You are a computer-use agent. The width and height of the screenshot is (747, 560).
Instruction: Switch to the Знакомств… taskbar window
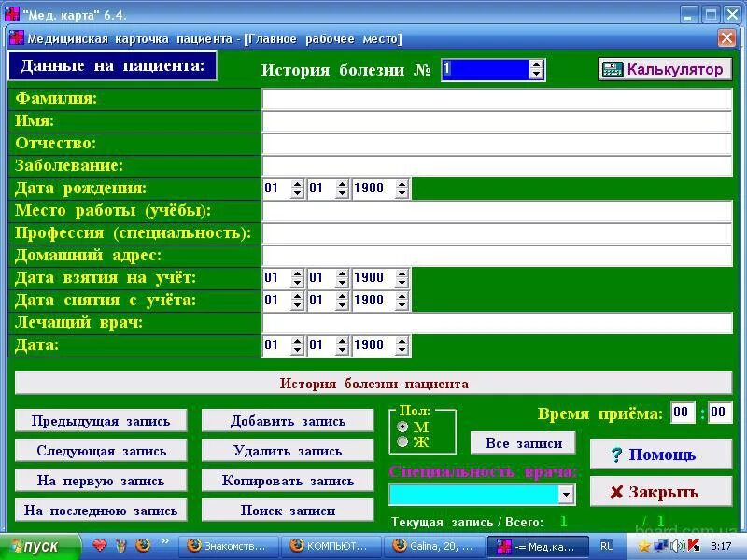coord(229,546)
